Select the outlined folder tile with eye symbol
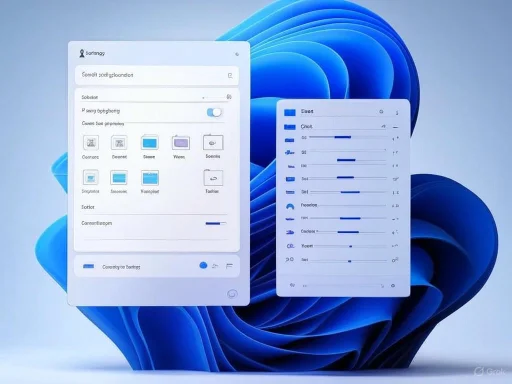The height and width of the screenshot is (384, 512). tap(213, 142)
